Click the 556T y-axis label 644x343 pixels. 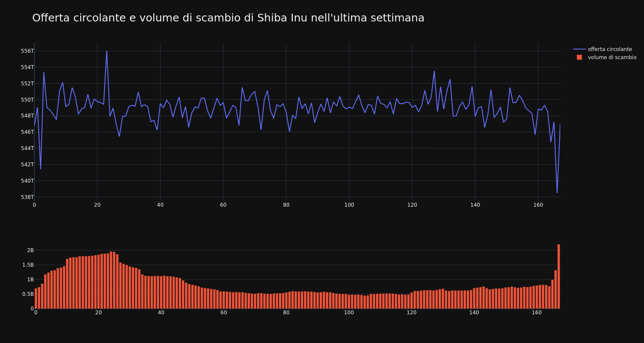pos(27,51)
